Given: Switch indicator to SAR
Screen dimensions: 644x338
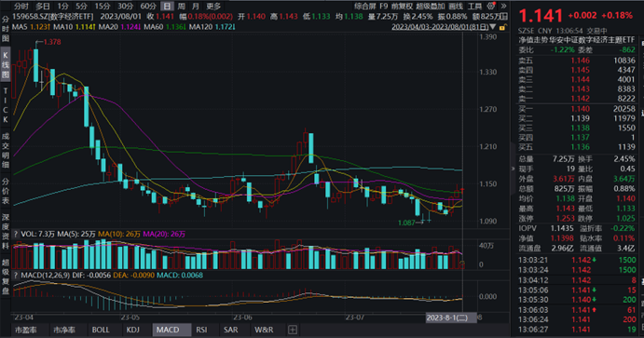Looking at the screenshot, I should 231,330.
